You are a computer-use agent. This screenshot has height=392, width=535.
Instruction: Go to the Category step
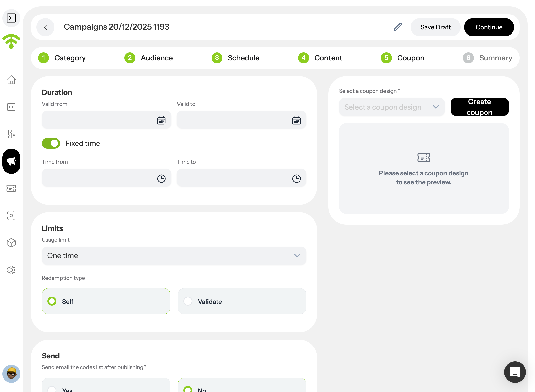click(62, 58)
